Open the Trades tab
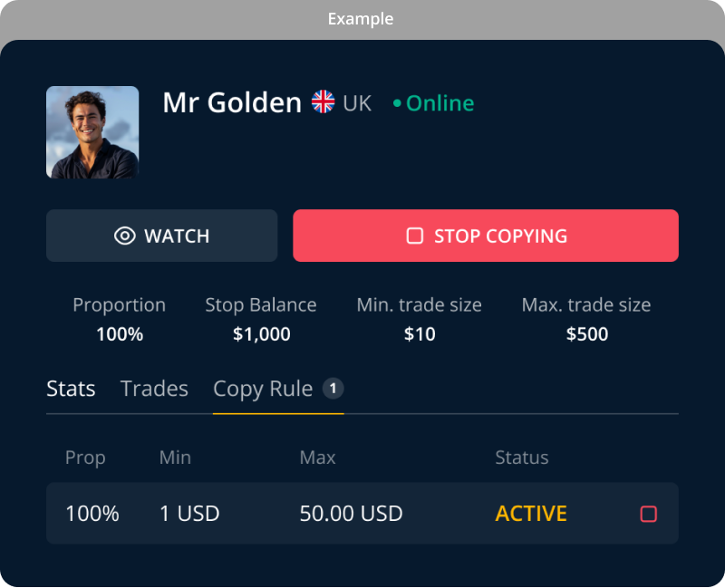Screen dimensions: 725x588 154,389
